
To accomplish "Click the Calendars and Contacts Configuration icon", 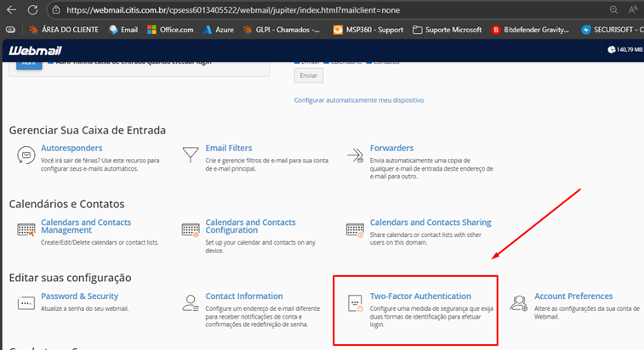I will (190, 229).
